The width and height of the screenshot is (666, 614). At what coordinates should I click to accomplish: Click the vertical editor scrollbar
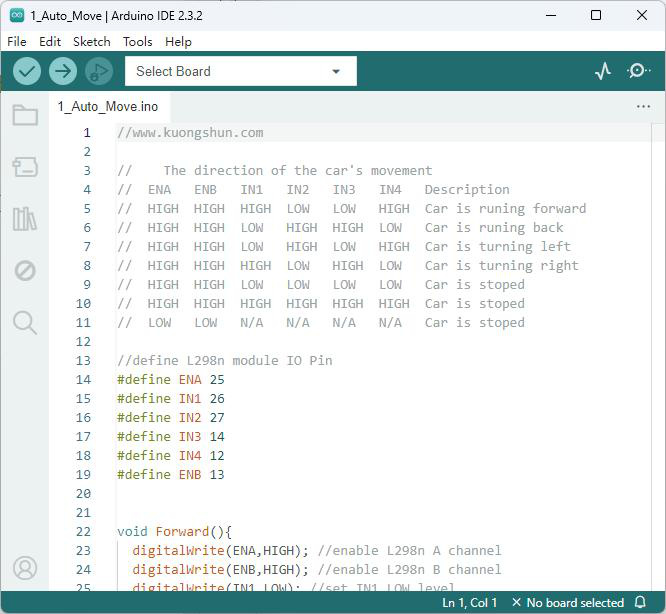tap(658, 357)
